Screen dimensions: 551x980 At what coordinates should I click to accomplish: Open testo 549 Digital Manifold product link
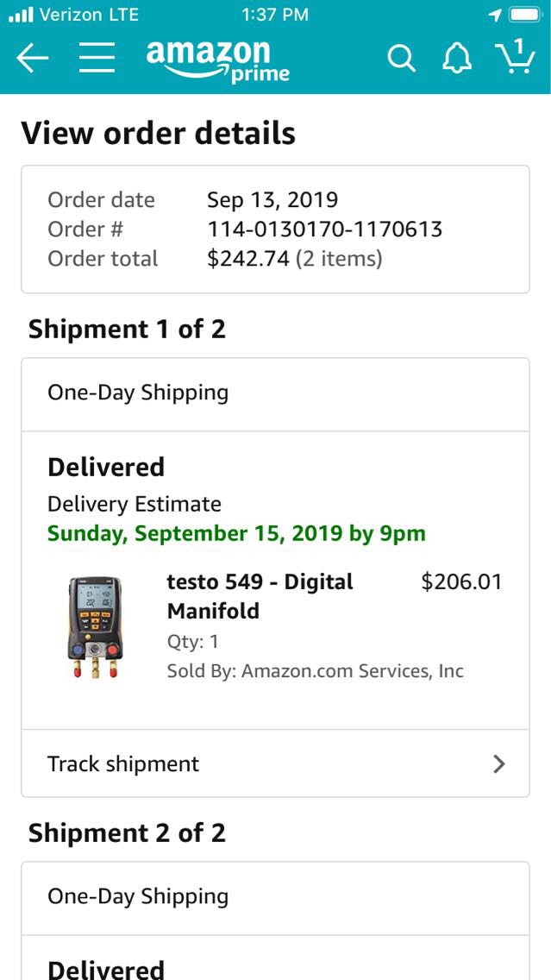(260, 596)
